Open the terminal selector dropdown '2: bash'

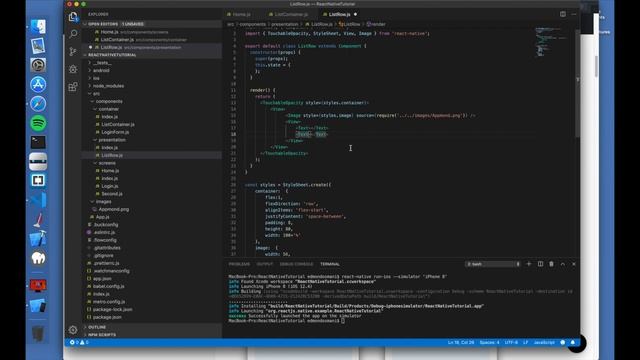coord(493,264)
